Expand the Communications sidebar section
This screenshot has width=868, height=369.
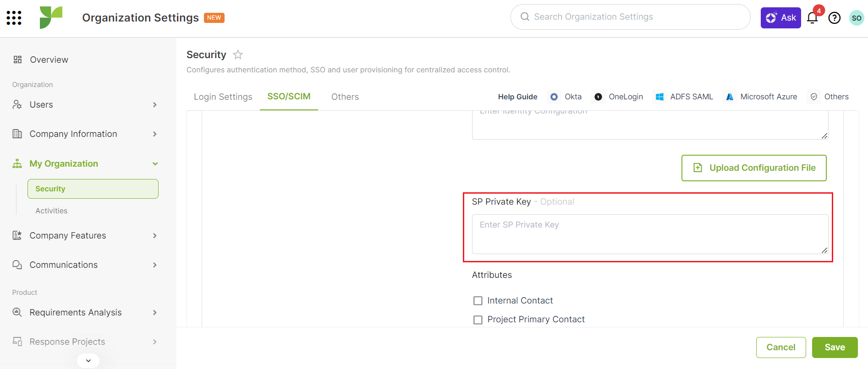click(85, 265)
